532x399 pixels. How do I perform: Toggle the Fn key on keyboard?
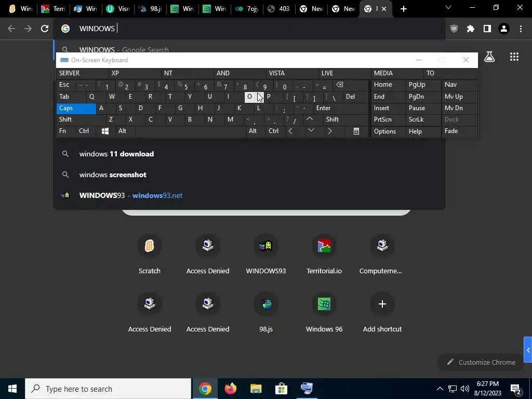tap(66, 131)
